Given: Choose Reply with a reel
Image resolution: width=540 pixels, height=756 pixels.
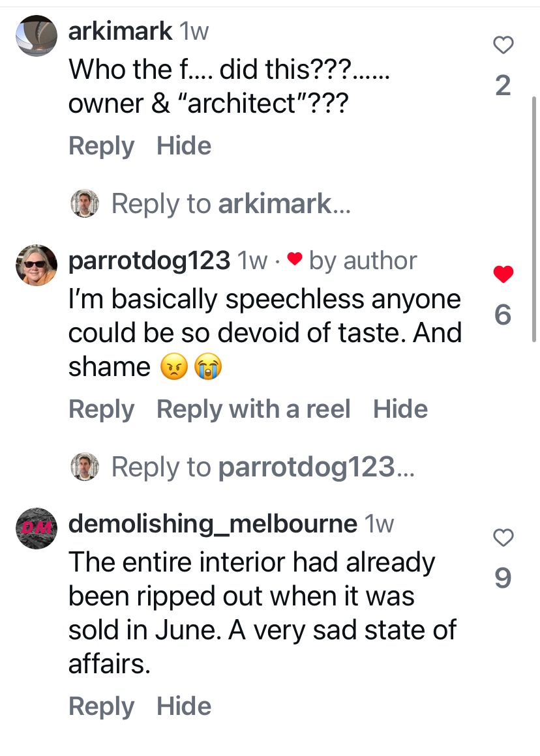Looking at the screenshot, I should [253, 409].
